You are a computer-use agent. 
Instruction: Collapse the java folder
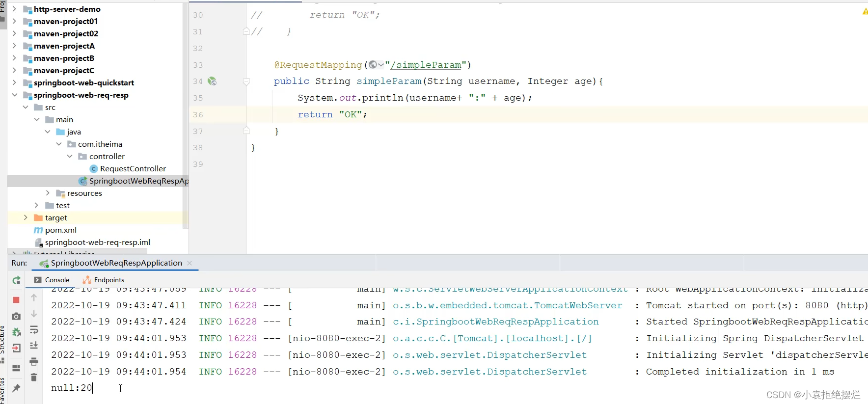pyautogui.click(x=48, y=132)
